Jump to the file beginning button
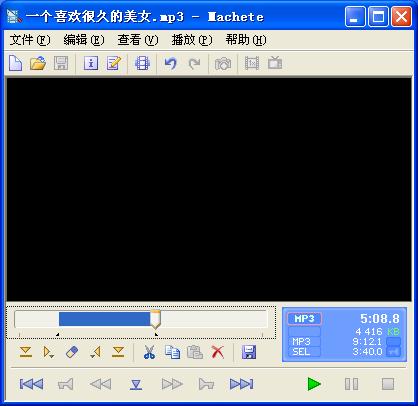This screenshot has height=406, width=418. (x=31, y=384)
